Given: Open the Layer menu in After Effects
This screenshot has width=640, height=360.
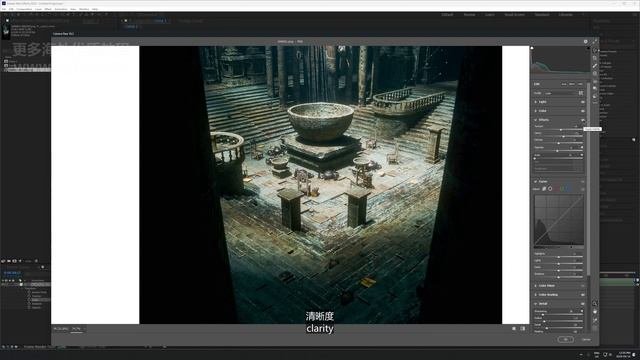Looking at the screenshot, I should [x=38, y=9].
